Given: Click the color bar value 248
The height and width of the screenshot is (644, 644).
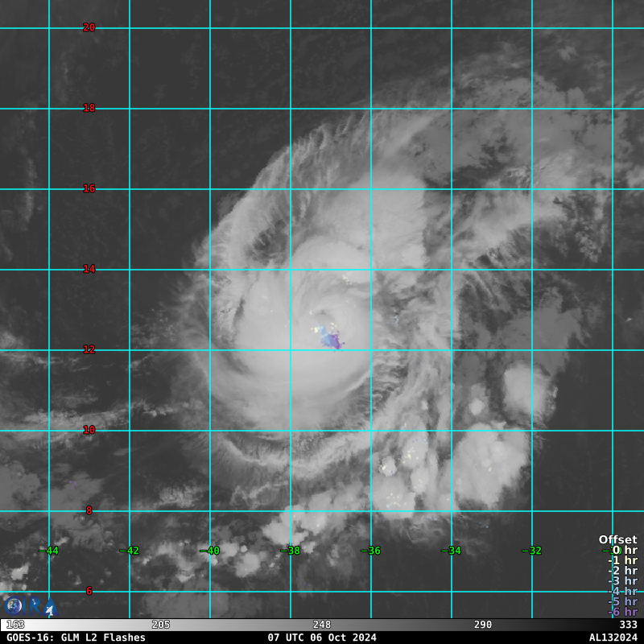Looking at the screenshot, I should click(322, 625).
